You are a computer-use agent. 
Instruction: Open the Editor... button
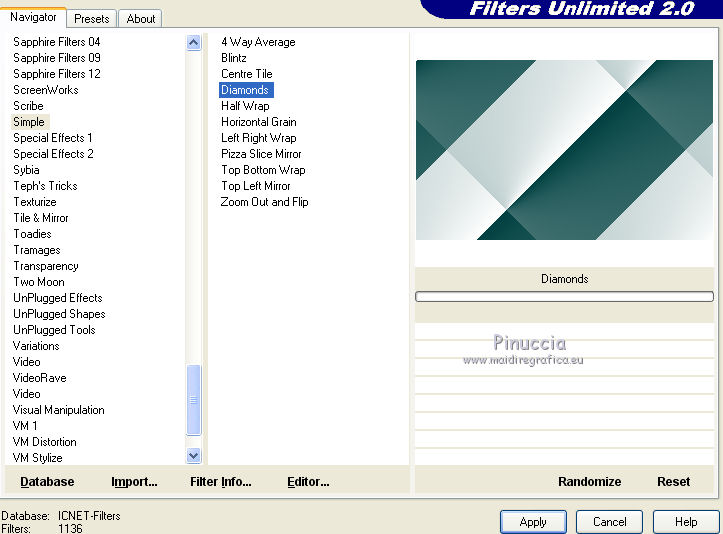pyautogui.click(x=308, y=482)
